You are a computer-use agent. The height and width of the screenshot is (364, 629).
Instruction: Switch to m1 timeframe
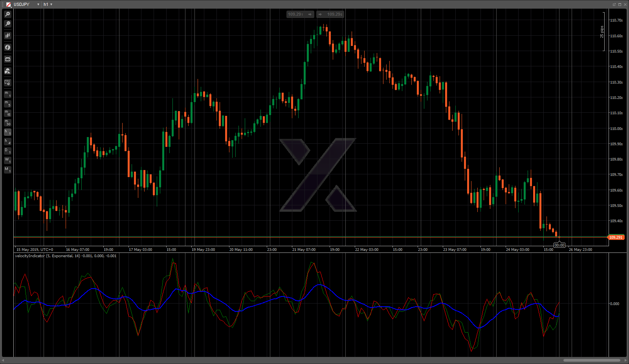pyautogui.click(x=7, y=94)
